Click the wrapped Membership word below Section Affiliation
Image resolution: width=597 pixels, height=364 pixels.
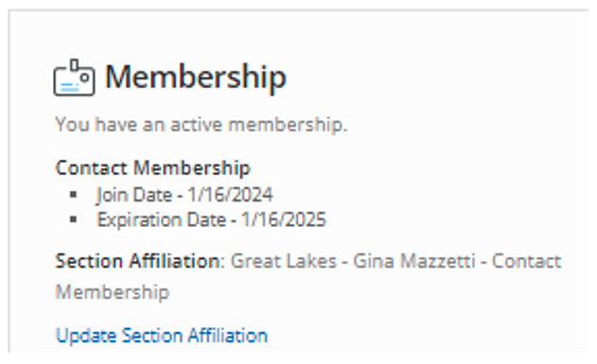pyautogui.click(x=113, y=292)
